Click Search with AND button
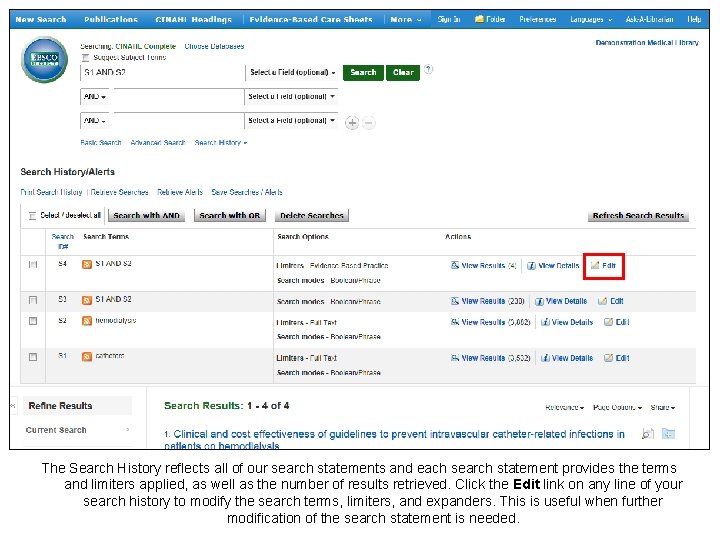The height and width of the screenshot is (540, 720). pyautogui.click(x=146, y=215)
